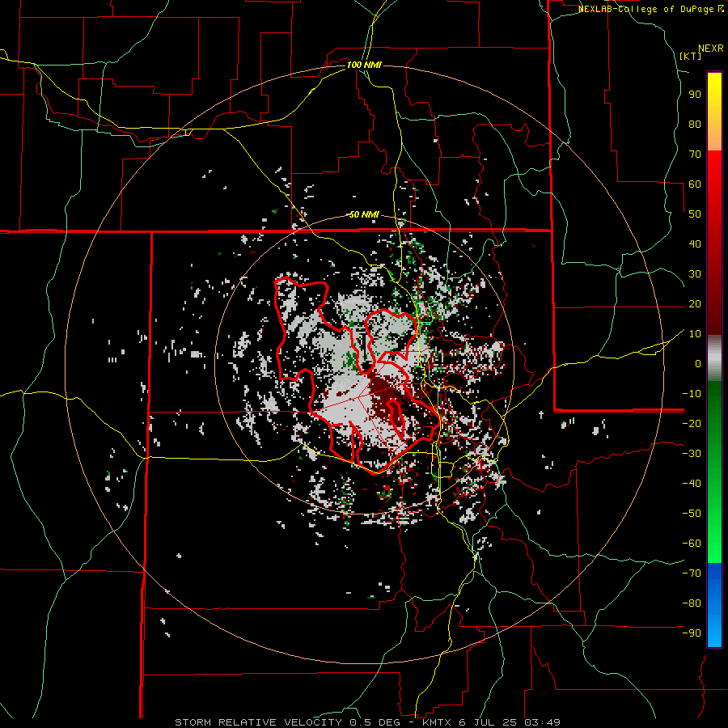Select the 90 value on the velocity scale
Screen dimensions: 728x728
coord(695,95)
